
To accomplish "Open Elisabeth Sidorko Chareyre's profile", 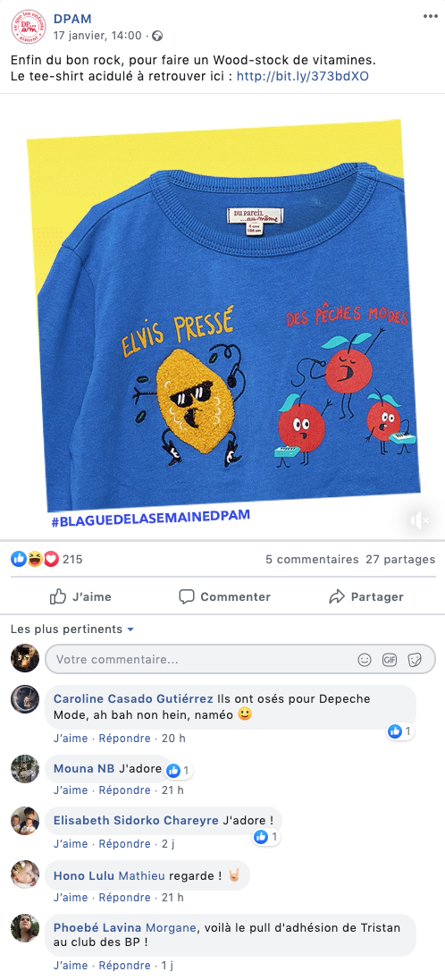I will click(x=136, y=821).
